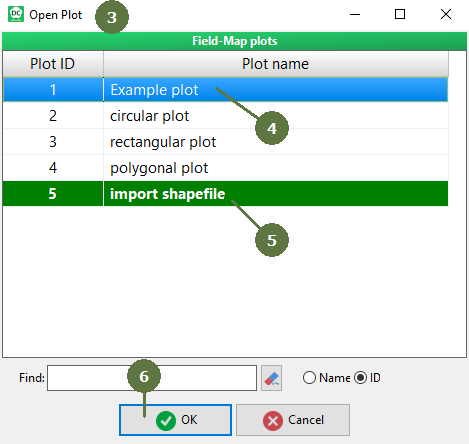Screen dimensions: 469x444
Task: Click the Field-Map plots green header bar
Action: 234,41
